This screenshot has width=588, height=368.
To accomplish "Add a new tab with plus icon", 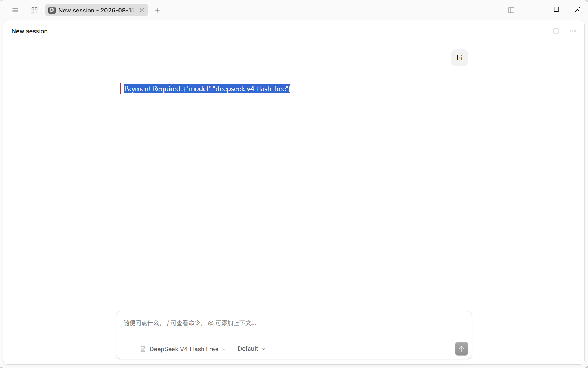I will pyautogui.click(x=157, y=10).
